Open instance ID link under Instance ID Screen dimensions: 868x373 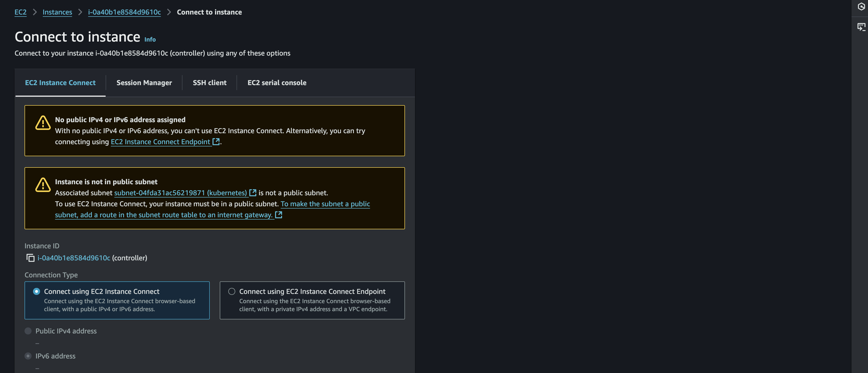click(74, 258)
